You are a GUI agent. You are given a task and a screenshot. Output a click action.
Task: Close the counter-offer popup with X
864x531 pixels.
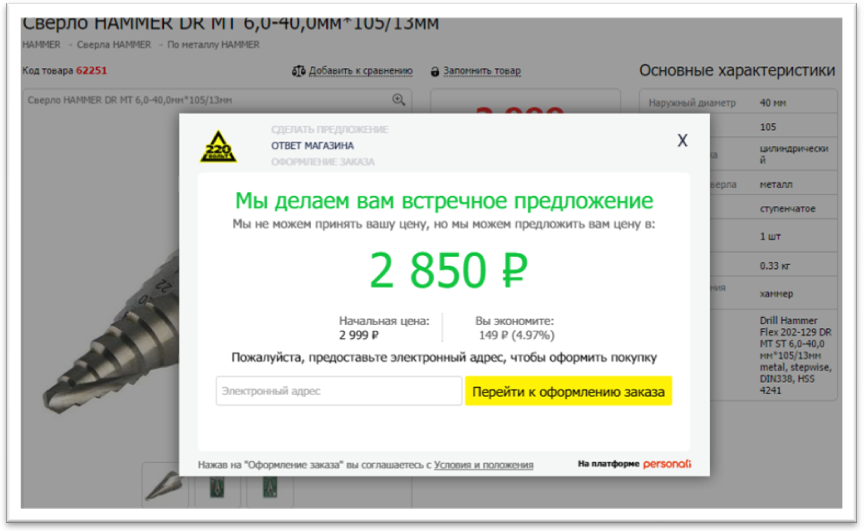click(682, 140)
